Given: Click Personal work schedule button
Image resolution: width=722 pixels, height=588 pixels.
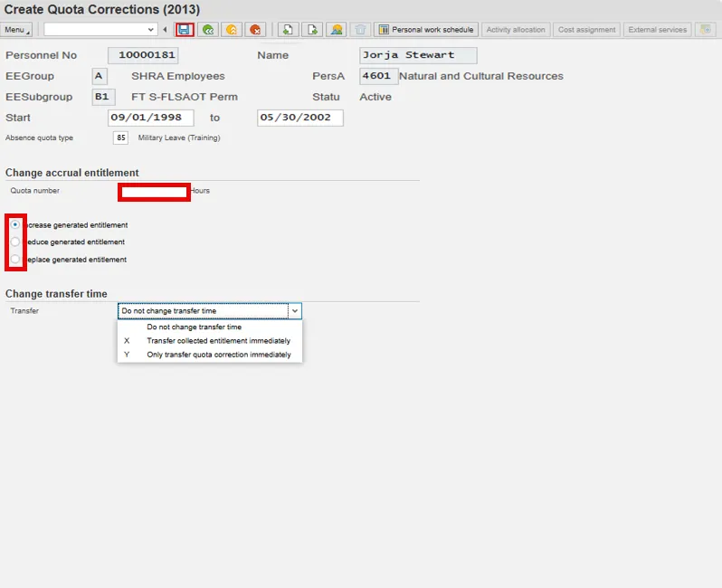Looking at the screenshot, I should click(426, 30).
